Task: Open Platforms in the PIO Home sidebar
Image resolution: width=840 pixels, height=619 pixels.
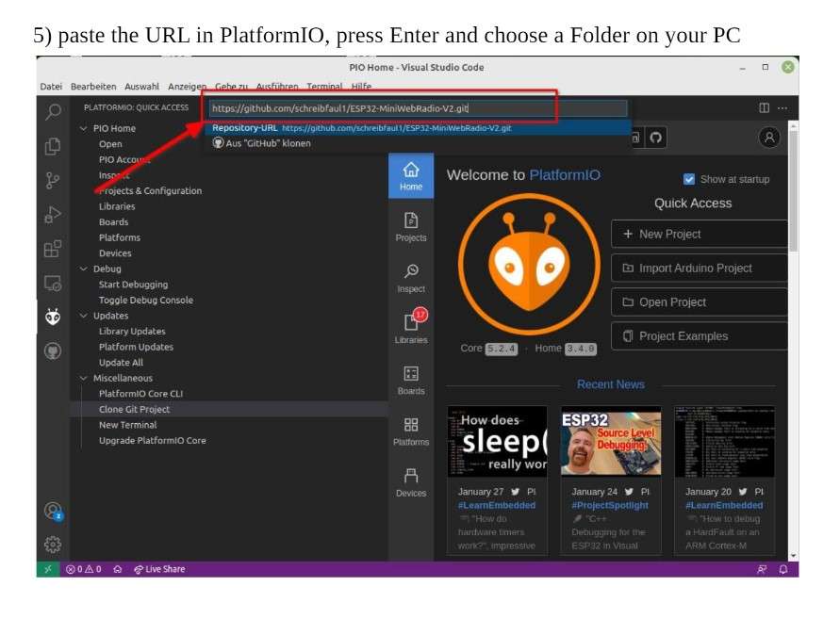Action: click(411, 432)
